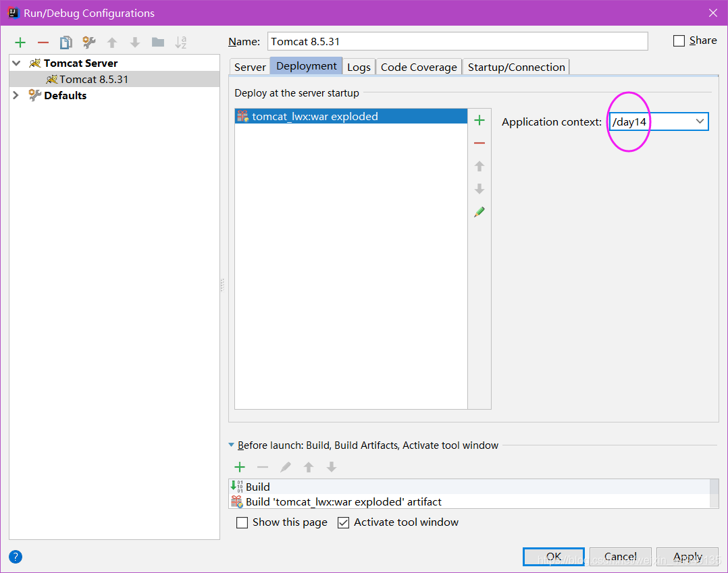Switch to the Server tab

pyautogui.click(x=250, y=67)
